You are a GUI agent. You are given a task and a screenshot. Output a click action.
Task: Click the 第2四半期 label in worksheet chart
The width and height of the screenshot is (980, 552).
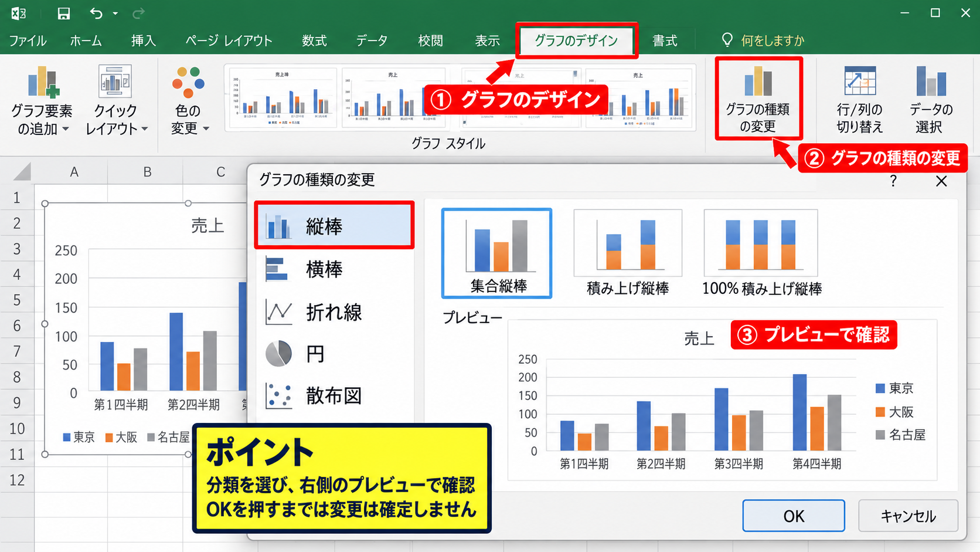coord(193,405)
